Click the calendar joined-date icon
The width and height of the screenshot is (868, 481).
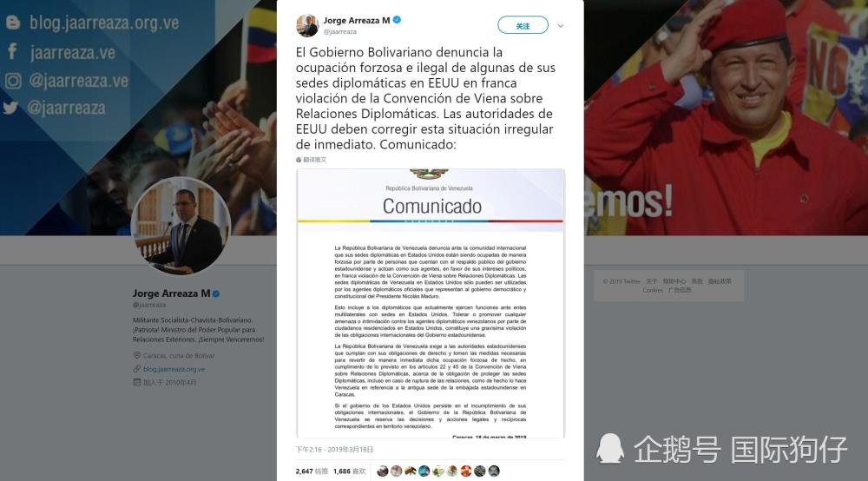point(137,382)
